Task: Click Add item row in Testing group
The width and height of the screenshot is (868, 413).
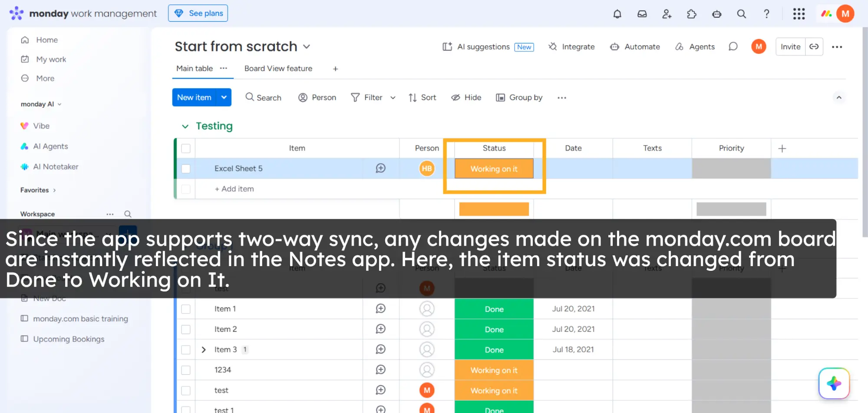Action: (234, 189)
